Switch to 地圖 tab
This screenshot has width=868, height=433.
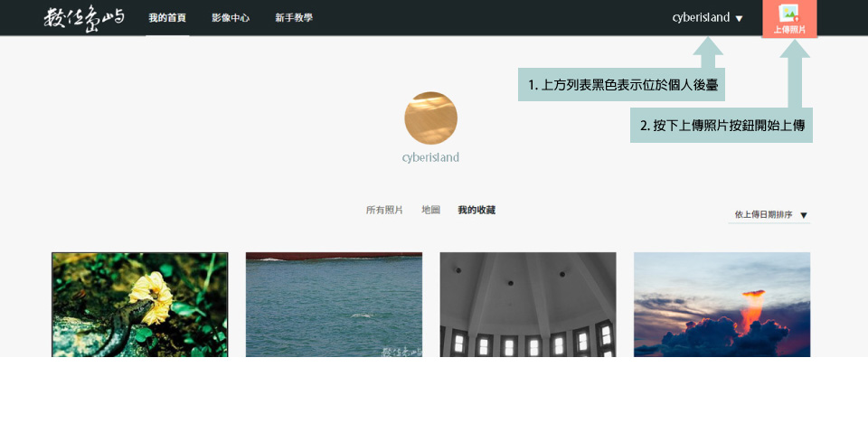[x=430, y=211]
